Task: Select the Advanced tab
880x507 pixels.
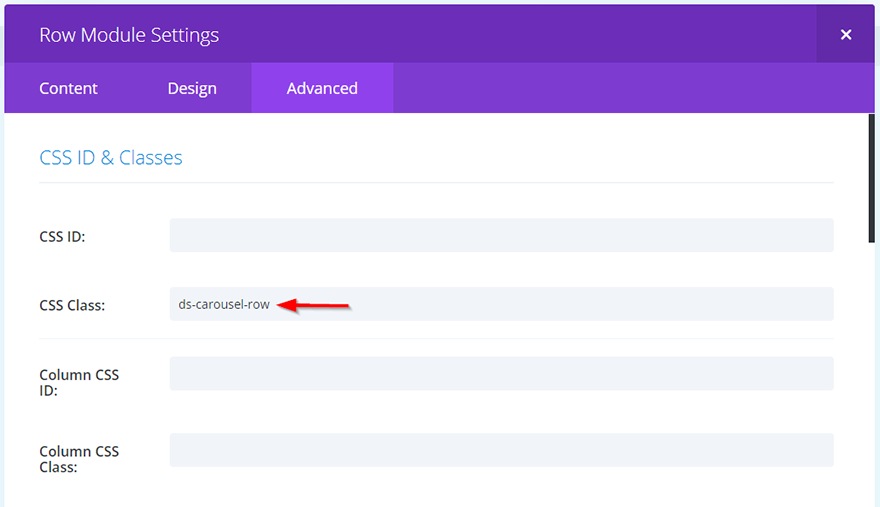Action: coord(322,88)
